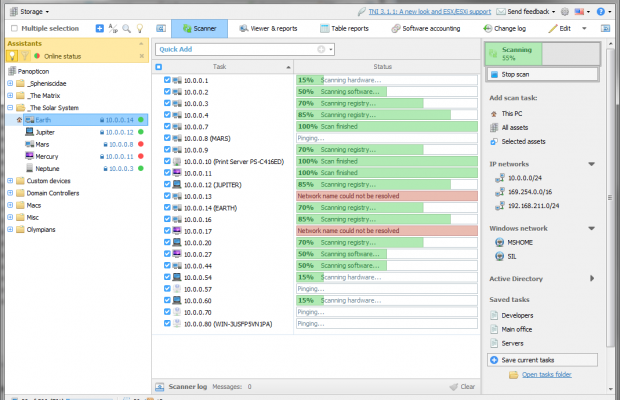The image size is (620, 400).
Task: Click the magnifier search icon in left toolbar
Action: (127, 29)
